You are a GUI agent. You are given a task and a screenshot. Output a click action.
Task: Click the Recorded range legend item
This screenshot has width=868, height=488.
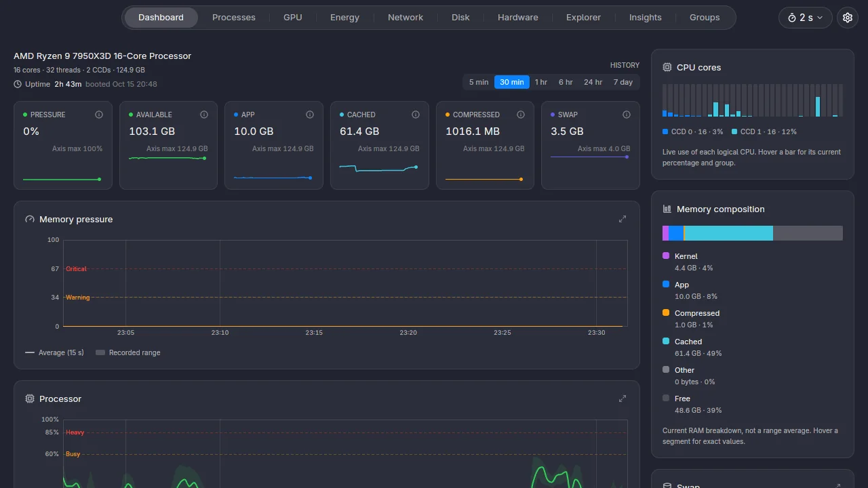[128, 352]
